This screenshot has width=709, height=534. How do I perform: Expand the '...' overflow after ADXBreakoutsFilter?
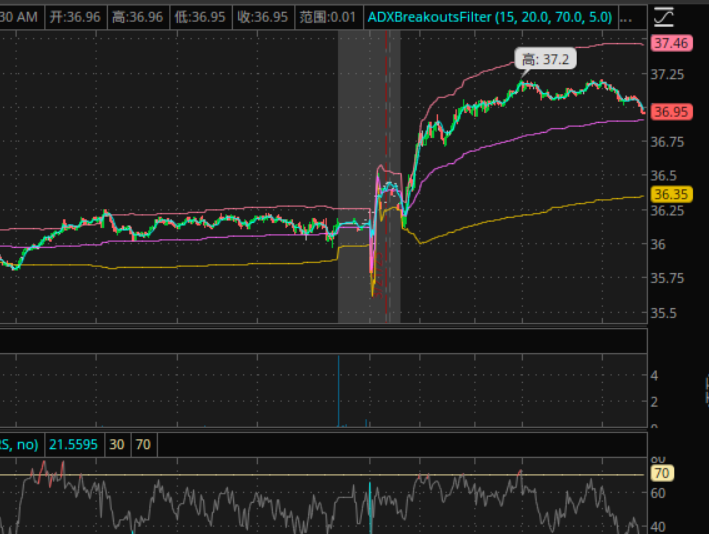pyautogui.click(x=626, y=17)
